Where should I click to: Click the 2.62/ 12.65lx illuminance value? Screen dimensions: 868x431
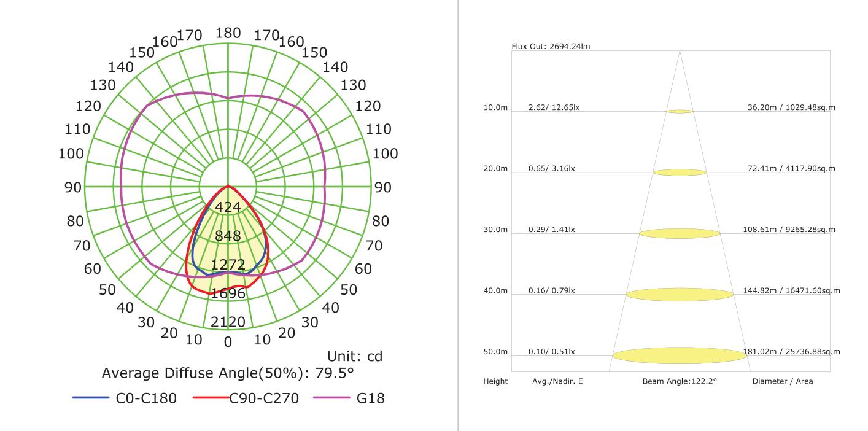[554, 107]
